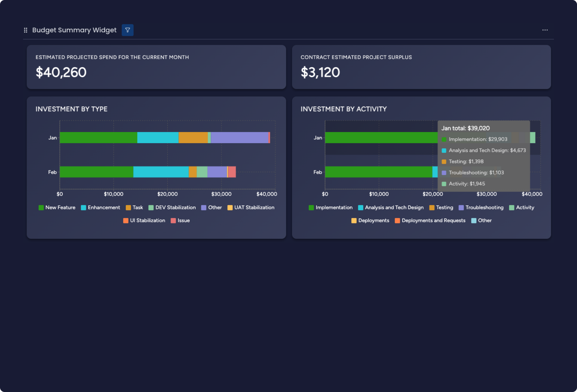Click Feb New Feature green bar in Type chart

pyautogui.click(x=96, y=172)
